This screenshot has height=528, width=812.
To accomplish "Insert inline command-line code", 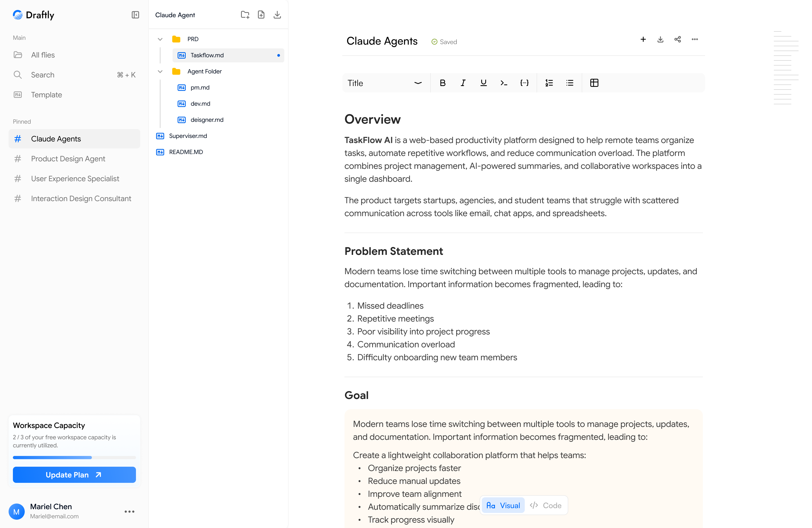I will [504, 83].
